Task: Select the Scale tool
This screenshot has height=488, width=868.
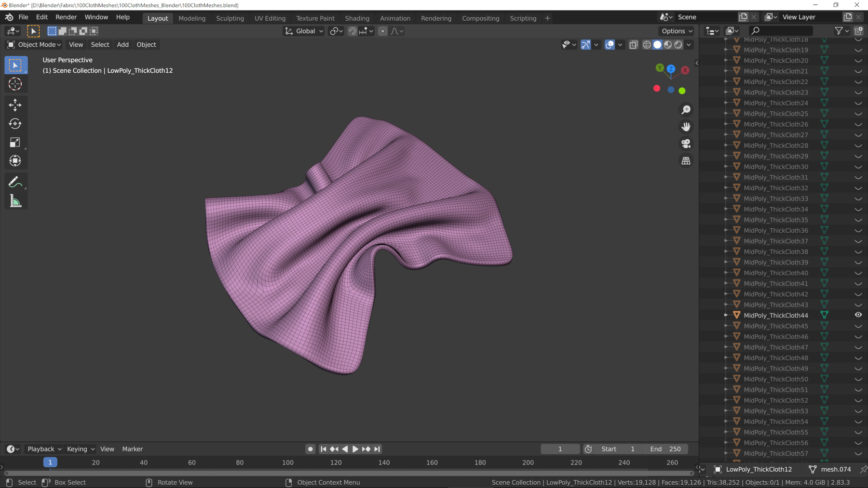Action: coord(15,143)
